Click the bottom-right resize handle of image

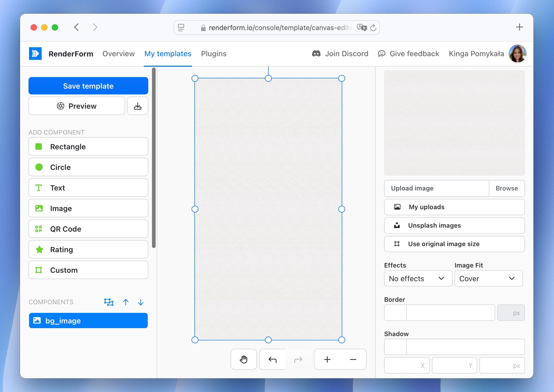[x=342, y=340]
